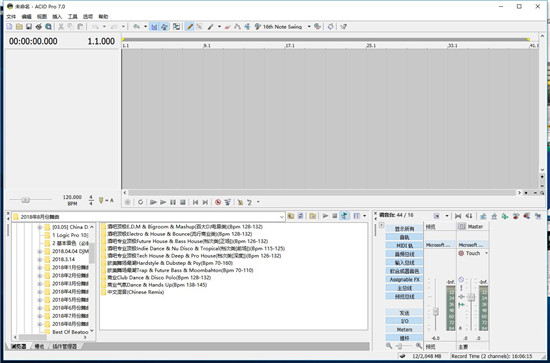Open the 插入 menu
Screen dimensions: 550x363
[57, 16]
